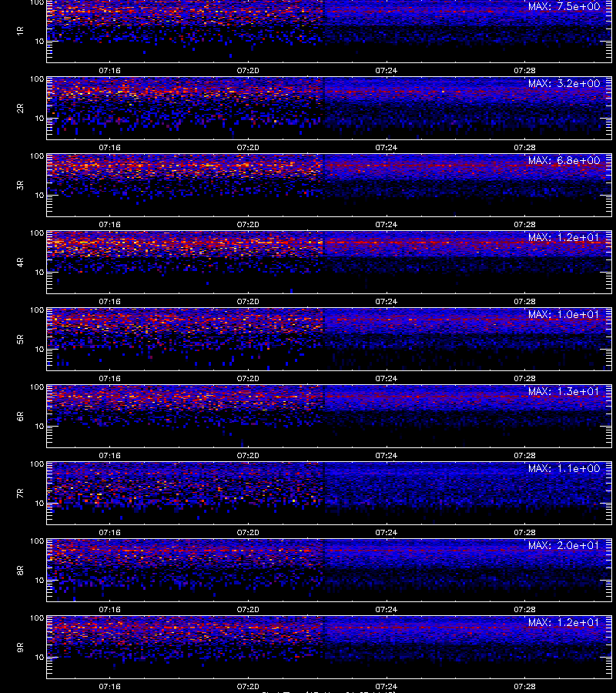Click the 07:20 tick label below panel 5R
The height and width of the screenshot is (693, 616).
pyautogui.click(x=248, y=378)
